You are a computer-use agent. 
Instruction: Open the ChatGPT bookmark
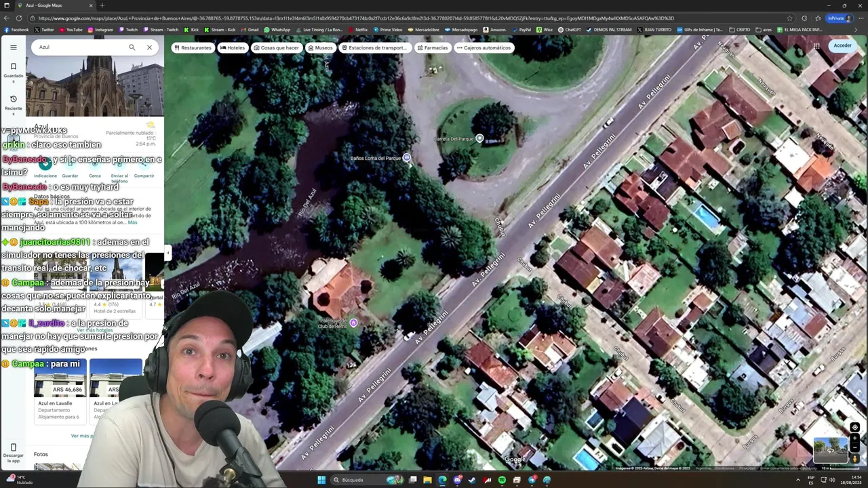[x=569, y=30]
